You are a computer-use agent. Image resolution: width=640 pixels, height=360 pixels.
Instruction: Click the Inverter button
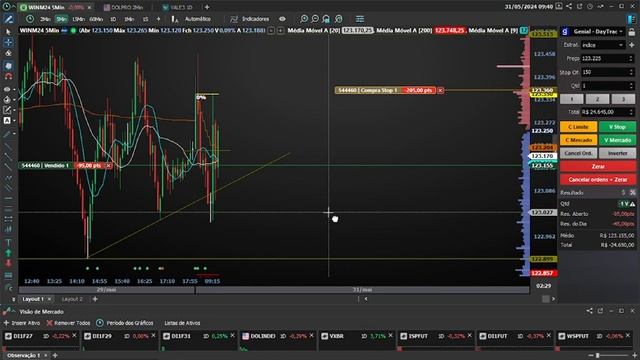pos(617,153)
